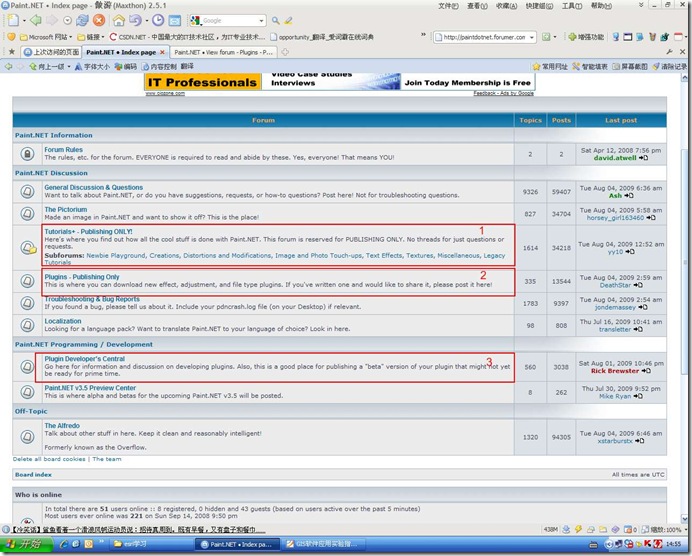Image resolution: width=692 pixels, height=556 pixels.
Task: Open Tutorials+ - Publishing ONLY! forum
Action: click(x=88, y=231)
